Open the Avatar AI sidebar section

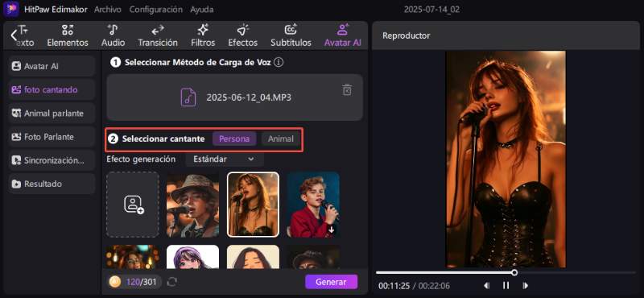point(52,66)
